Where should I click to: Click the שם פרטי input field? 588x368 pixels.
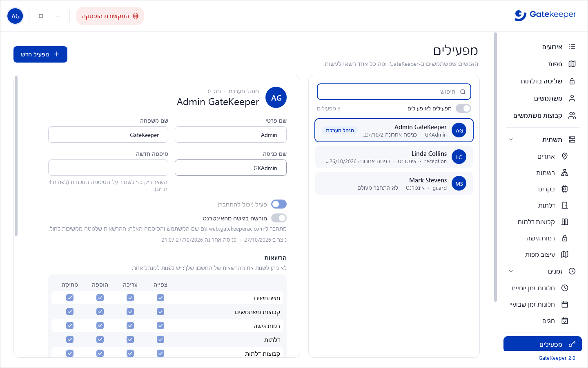coord(231,135)
